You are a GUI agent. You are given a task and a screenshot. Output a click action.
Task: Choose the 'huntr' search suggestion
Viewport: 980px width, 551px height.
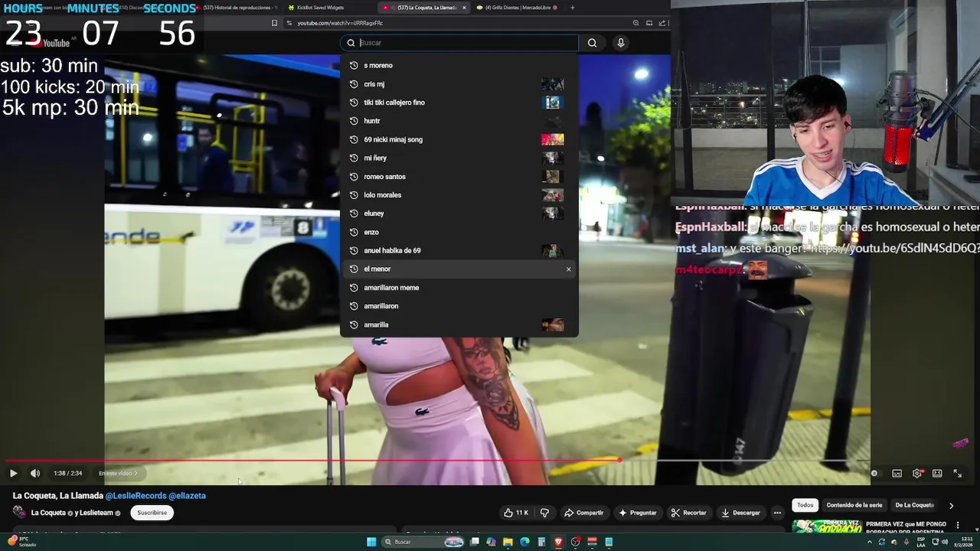pyautogui.click(x=459, y=121)
